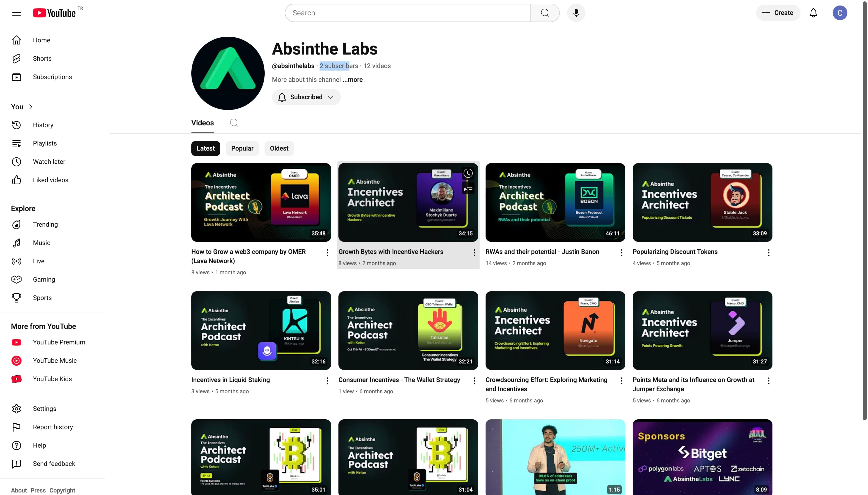This screenshot has width=868, height=495.
Task: Open options for Points Meta video
Action: tap(769, 381)
